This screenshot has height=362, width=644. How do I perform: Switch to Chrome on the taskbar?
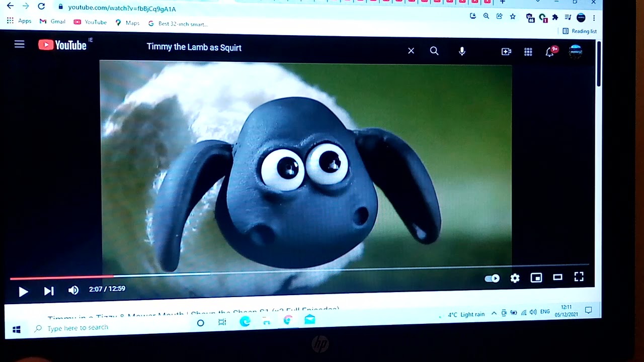click(288, 320)
